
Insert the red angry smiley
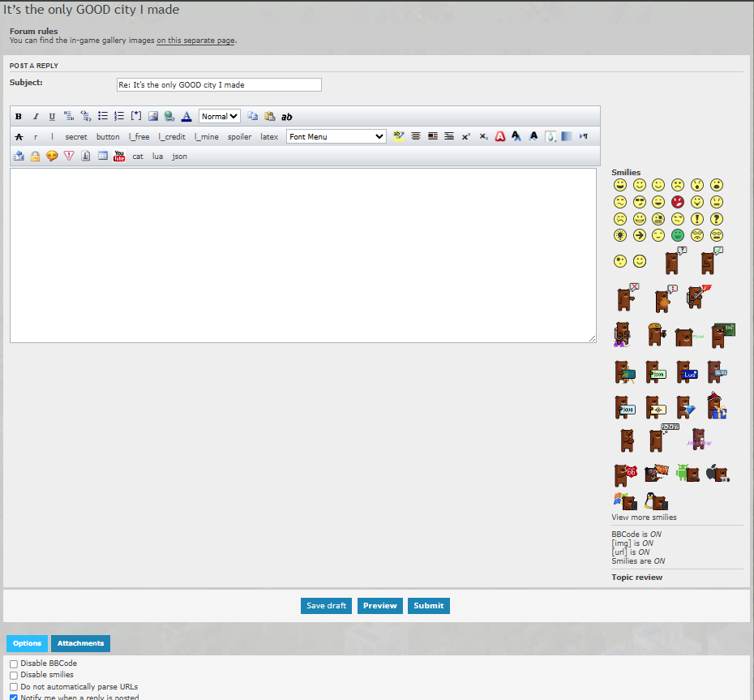[678, 202]
